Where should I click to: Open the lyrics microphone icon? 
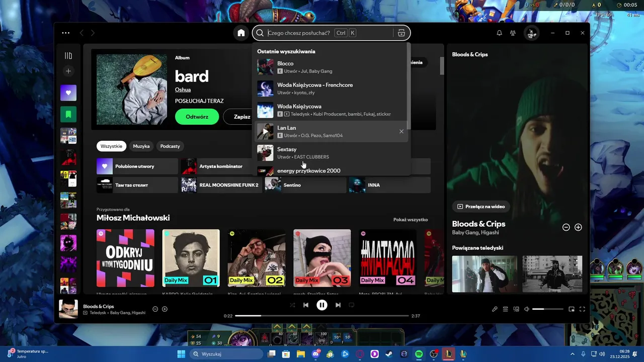coord(495,309)
